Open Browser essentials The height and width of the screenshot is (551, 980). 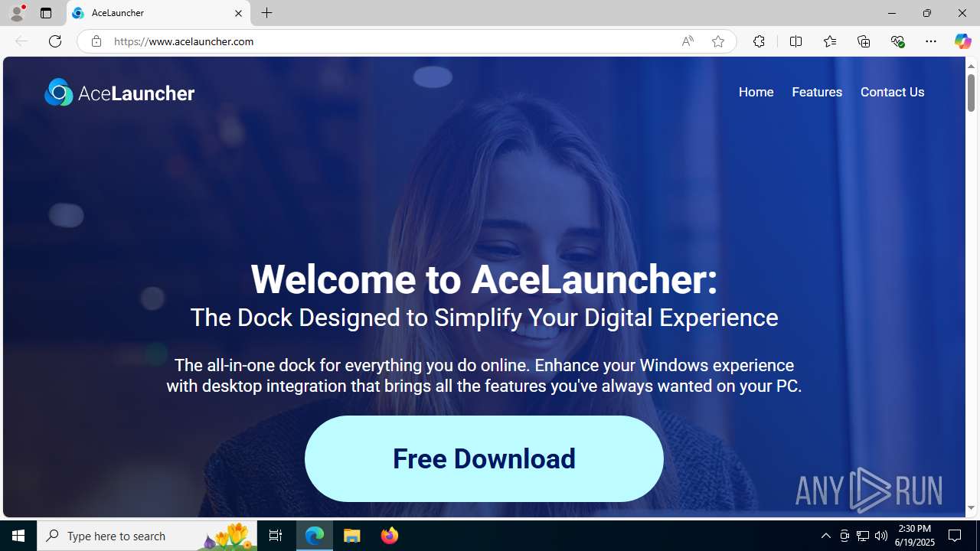(x=897, y=41)
